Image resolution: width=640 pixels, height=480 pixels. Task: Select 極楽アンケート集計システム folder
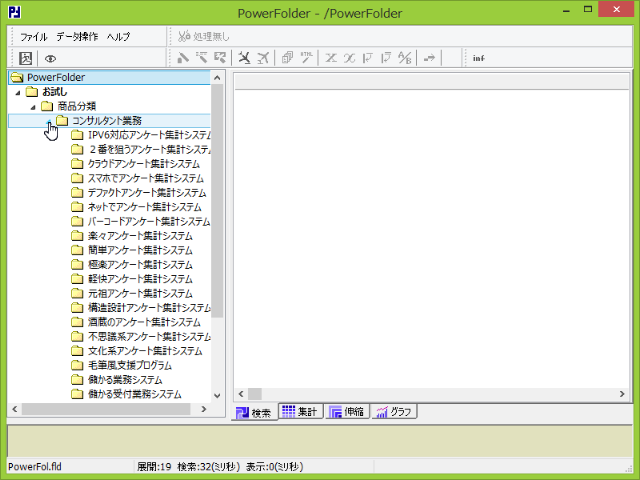click(140, 264)
